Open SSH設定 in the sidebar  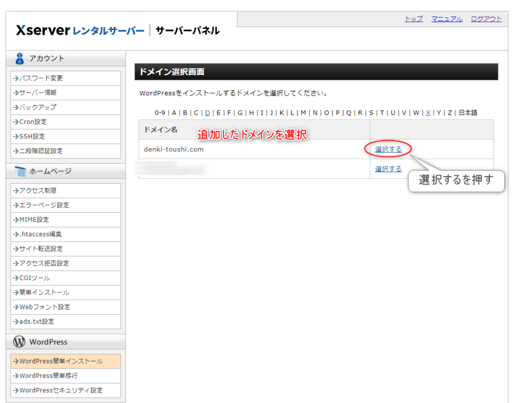(x=66, y=137)
